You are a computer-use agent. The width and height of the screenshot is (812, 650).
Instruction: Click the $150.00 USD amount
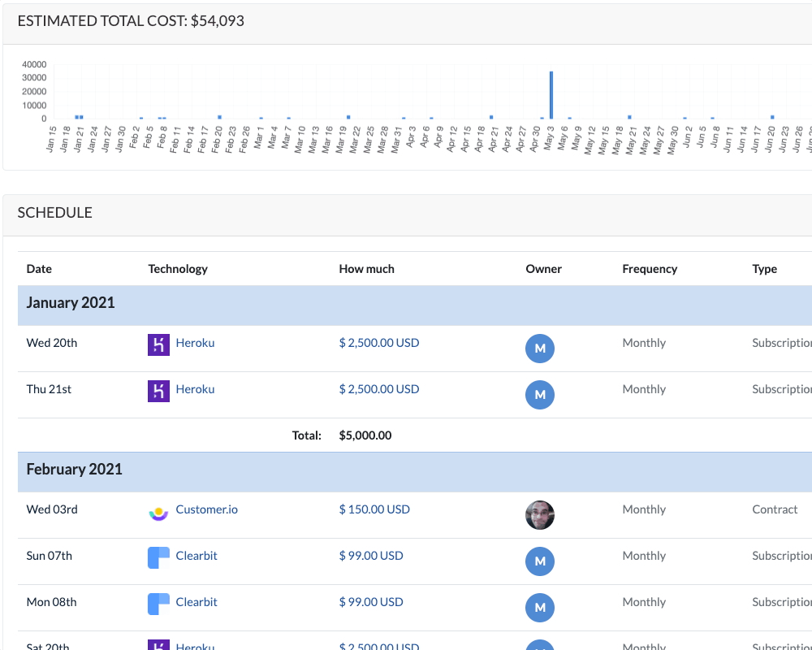pos(374,509)
